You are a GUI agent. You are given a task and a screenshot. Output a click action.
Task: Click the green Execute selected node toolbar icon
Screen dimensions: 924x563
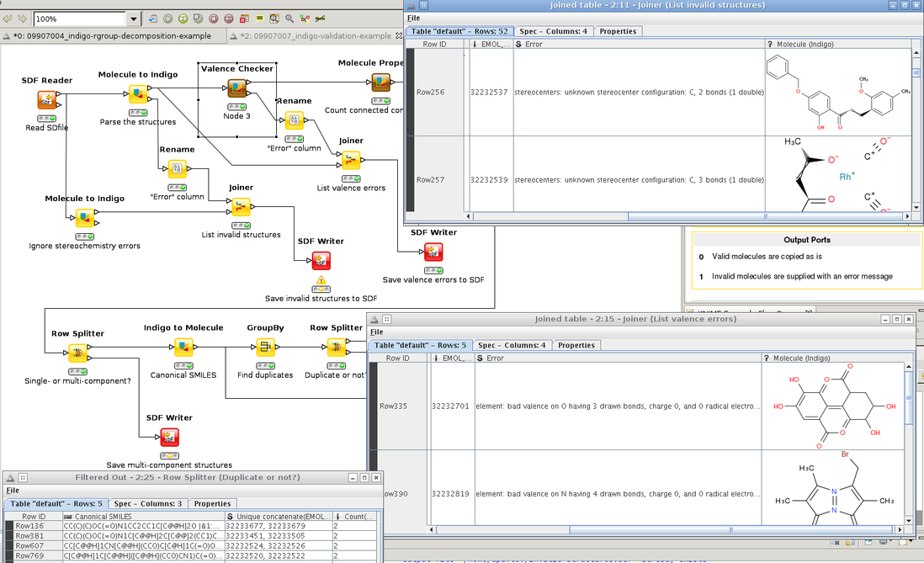(x=168, y=18)
